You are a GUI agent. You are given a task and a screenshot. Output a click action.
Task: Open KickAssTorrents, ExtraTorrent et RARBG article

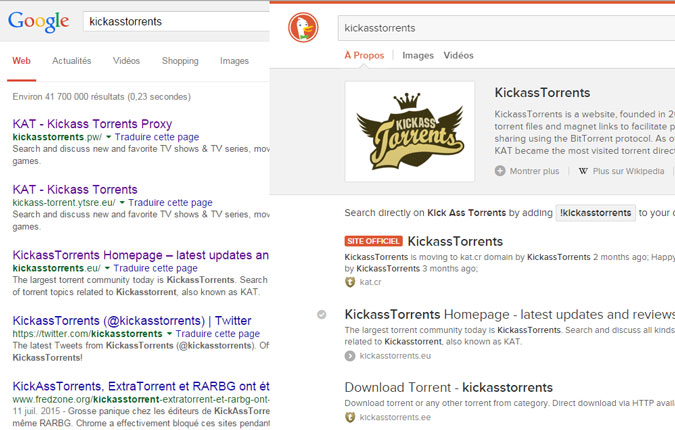tap(141, 386)
